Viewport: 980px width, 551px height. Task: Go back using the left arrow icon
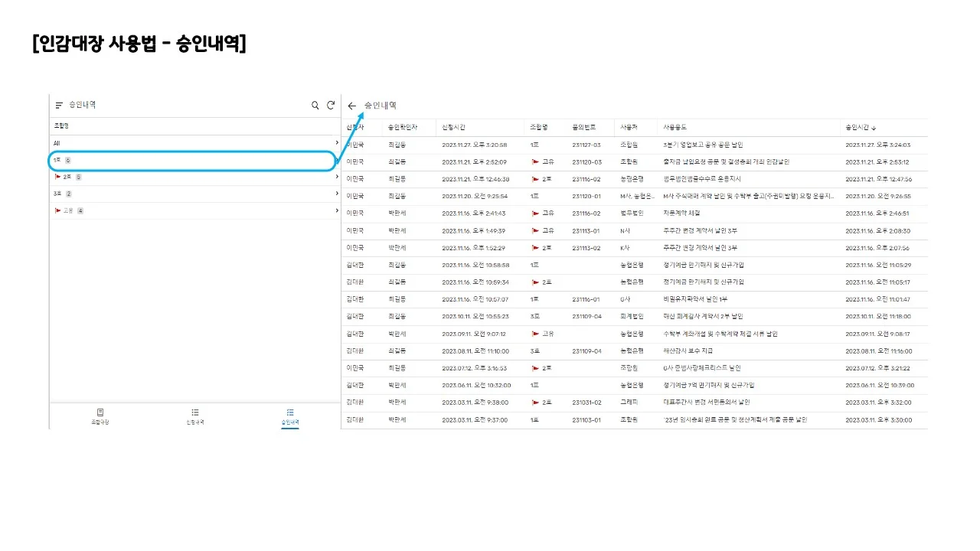tap(352, 106)
